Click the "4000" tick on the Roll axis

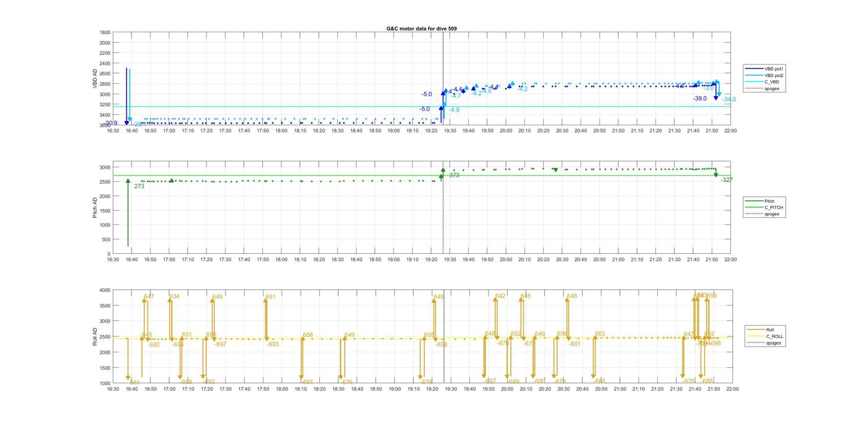105,290
